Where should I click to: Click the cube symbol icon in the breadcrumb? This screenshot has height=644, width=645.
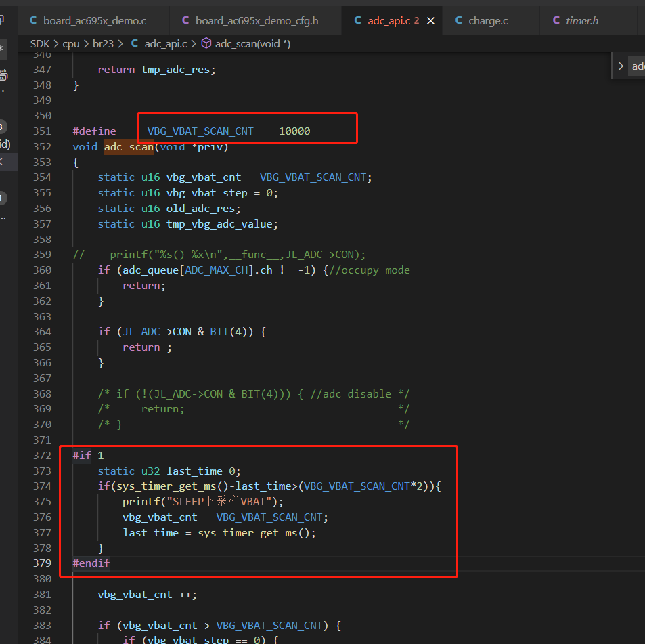point(206,43)
